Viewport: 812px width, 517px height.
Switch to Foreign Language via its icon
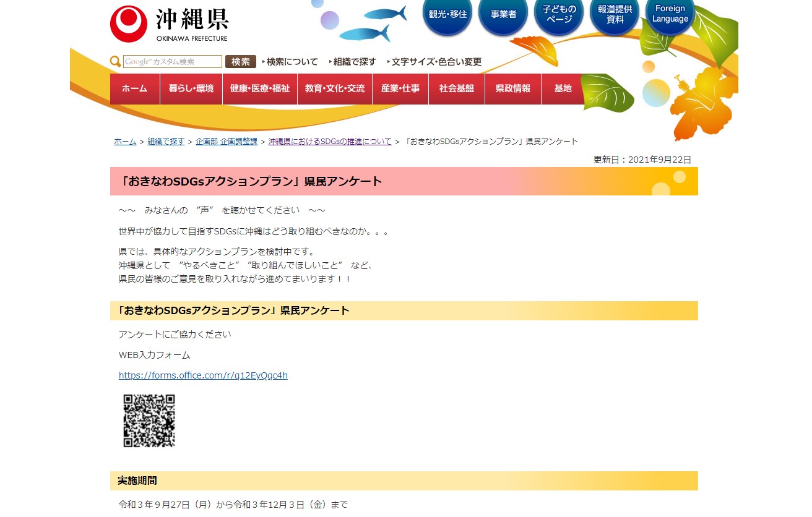tap(669, 15)
